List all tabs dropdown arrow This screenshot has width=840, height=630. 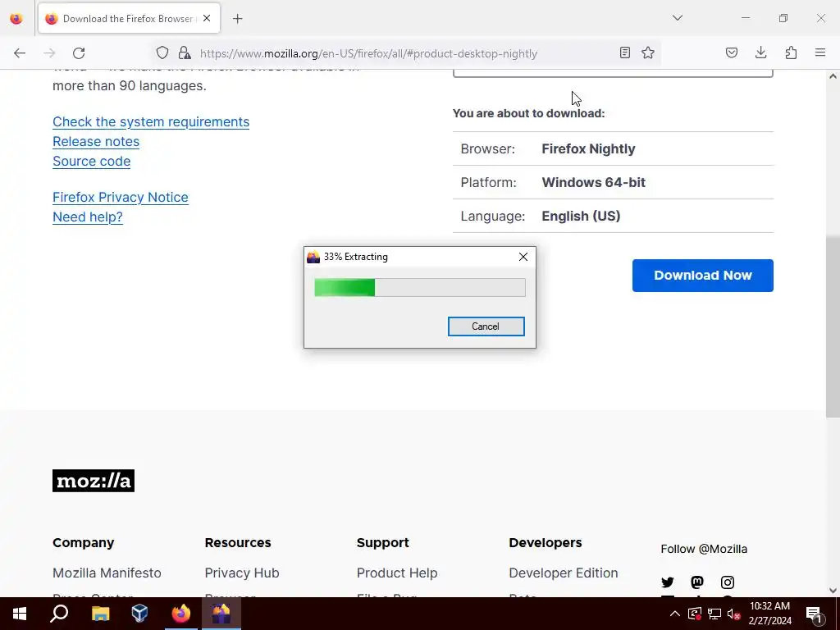click(x=678, y=18)
